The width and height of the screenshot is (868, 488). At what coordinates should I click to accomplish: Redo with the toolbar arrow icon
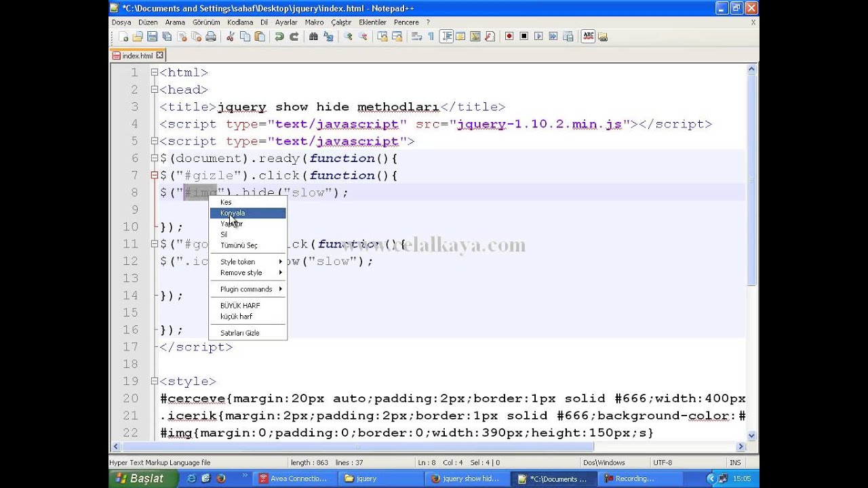[294, 37]
